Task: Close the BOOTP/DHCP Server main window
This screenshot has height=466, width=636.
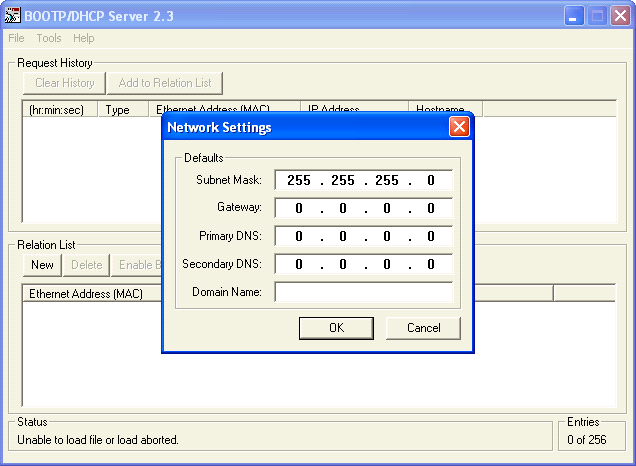Action: pyautogui.click(x=620, y=16)
